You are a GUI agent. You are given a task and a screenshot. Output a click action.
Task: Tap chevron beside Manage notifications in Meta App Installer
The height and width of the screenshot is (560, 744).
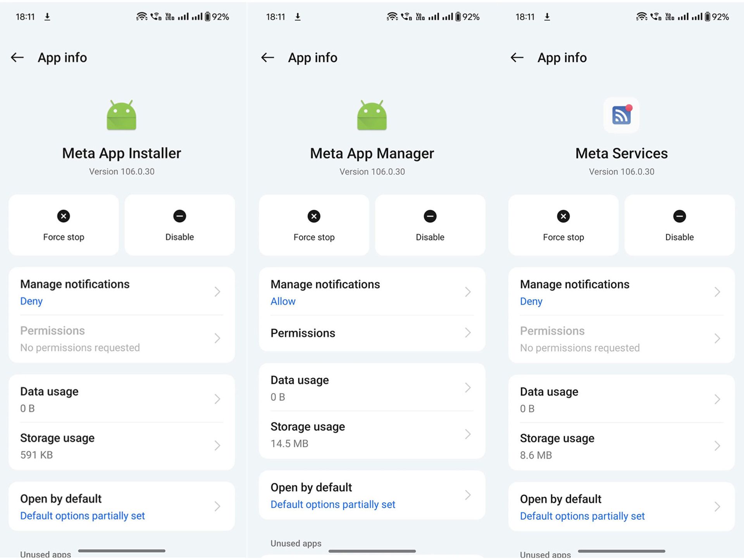[217, 292]
